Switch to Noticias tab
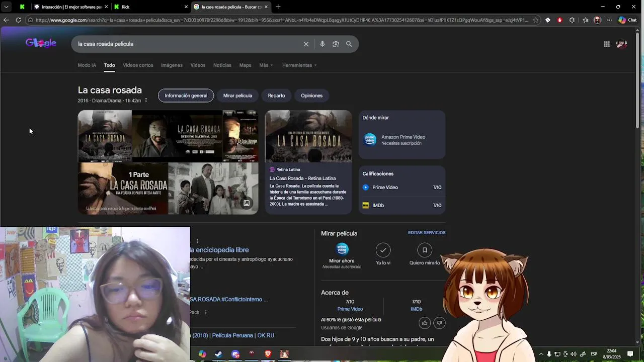 point(222,65)
